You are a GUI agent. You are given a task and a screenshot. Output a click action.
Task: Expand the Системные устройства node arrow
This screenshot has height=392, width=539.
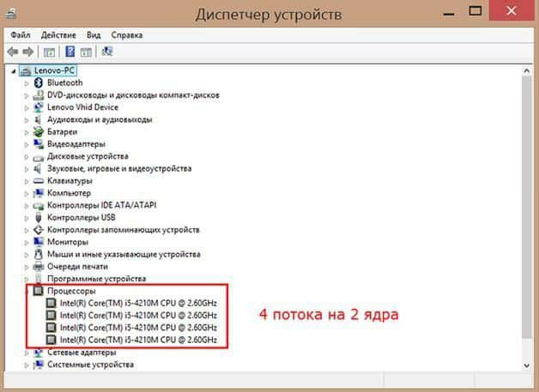pos(27,365)
